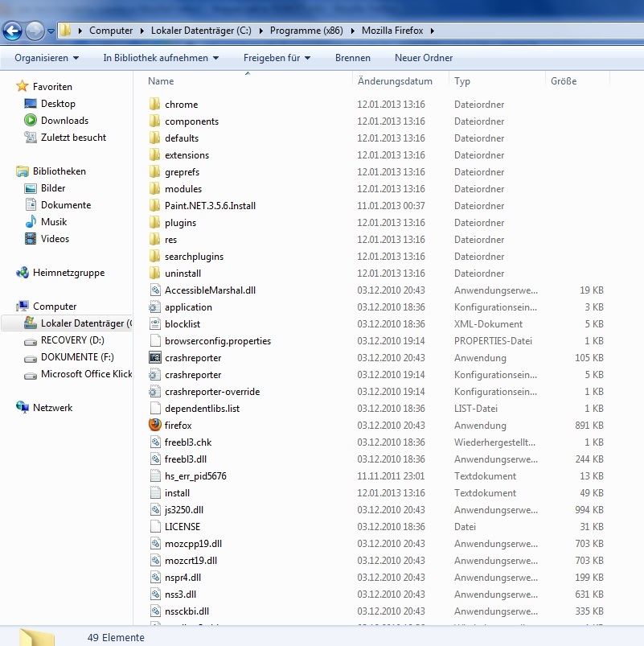Screen dimensions: 644x646
Task: Click the Netzwerk icon in sidebar
Action: [x=23, y=408]
